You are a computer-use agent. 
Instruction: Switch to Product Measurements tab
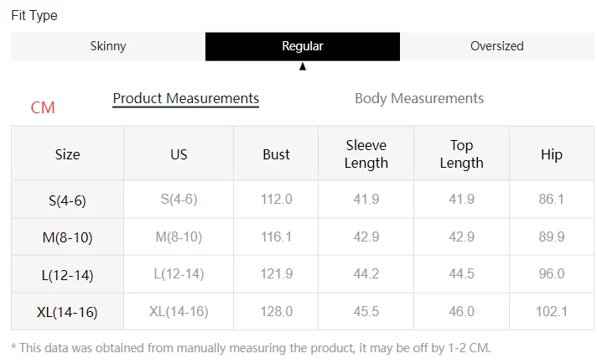coord(185,98)
